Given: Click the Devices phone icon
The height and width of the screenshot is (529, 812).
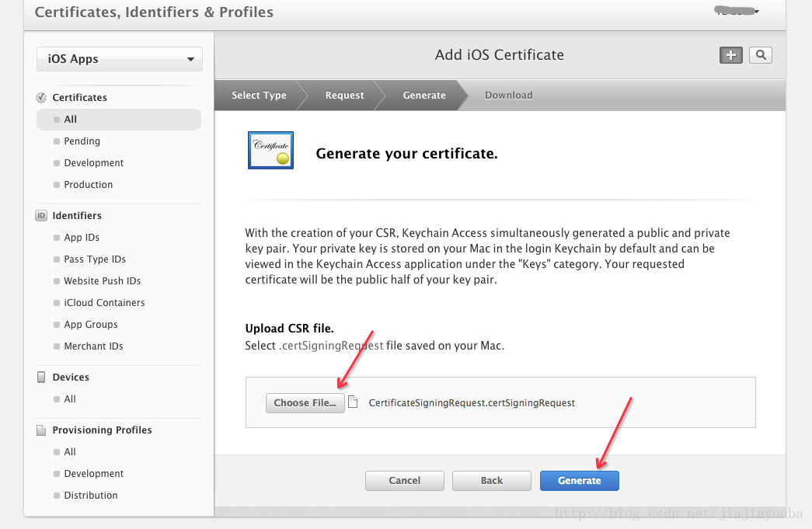Looking at the screenshot, I should [x=41, y=378].
